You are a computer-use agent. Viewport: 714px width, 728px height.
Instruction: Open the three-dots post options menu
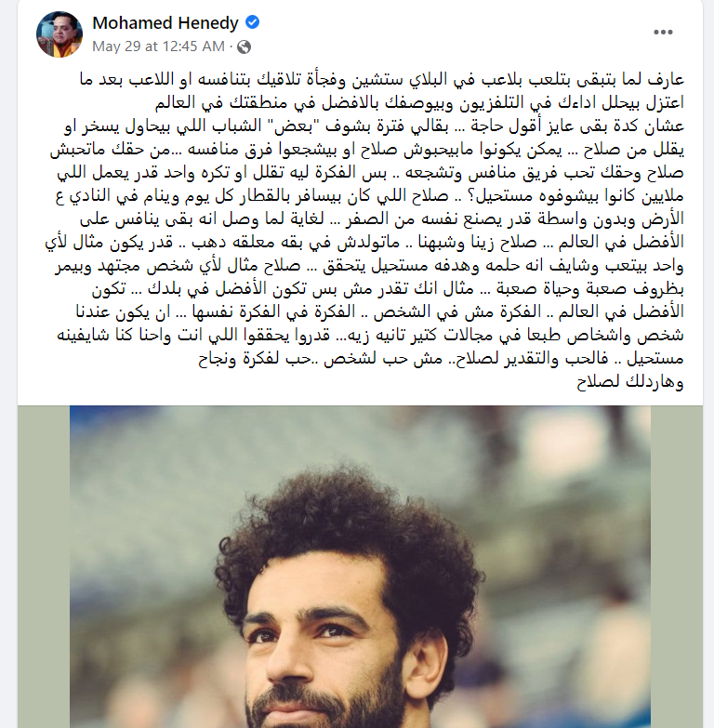(x=663, y=32)
